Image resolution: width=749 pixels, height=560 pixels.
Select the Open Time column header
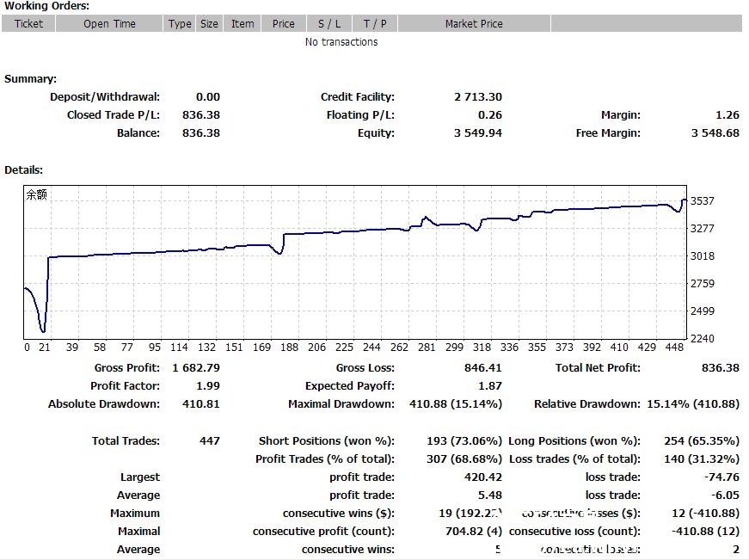tap(109, 23)
